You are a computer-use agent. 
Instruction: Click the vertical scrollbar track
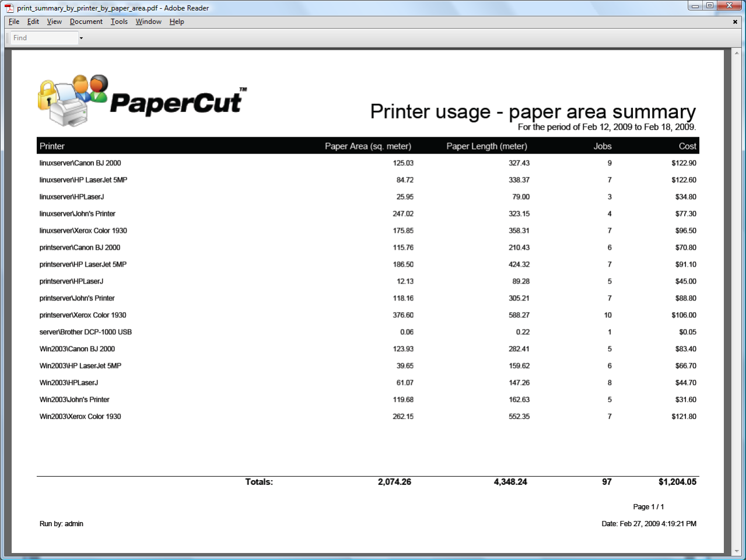click(736, 292)
